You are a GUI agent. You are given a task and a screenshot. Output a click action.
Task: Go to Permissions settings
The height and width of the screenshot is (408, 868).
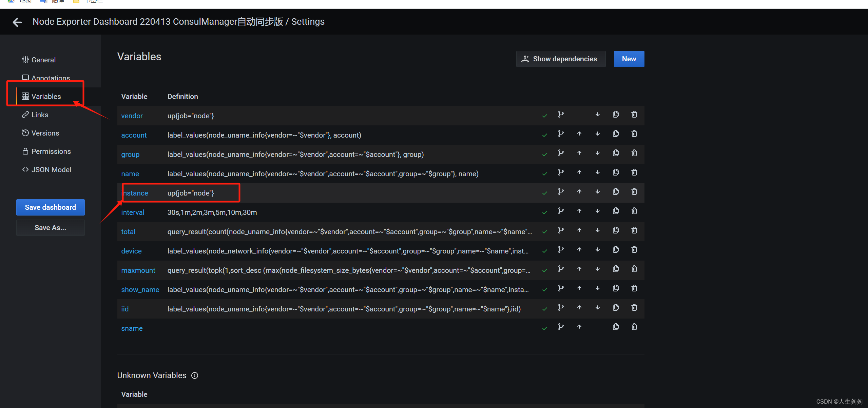point(51,151)
